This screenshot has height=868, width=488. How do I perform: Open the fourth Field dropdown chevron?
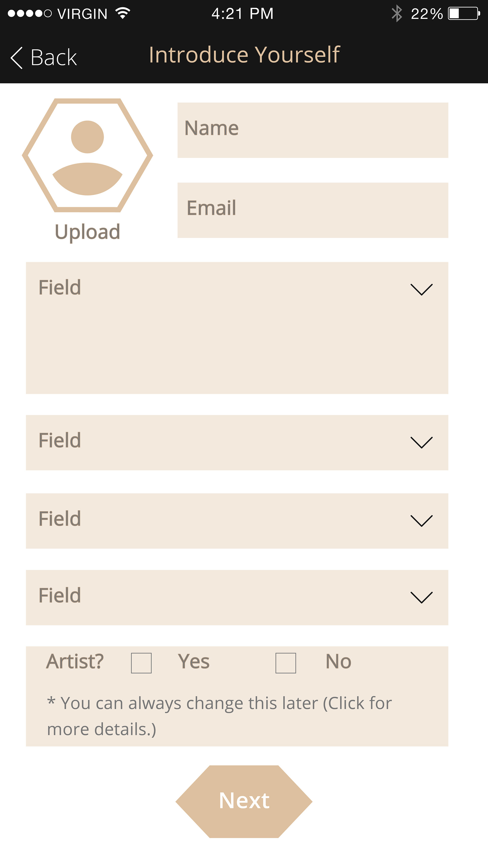coord(421,597)
